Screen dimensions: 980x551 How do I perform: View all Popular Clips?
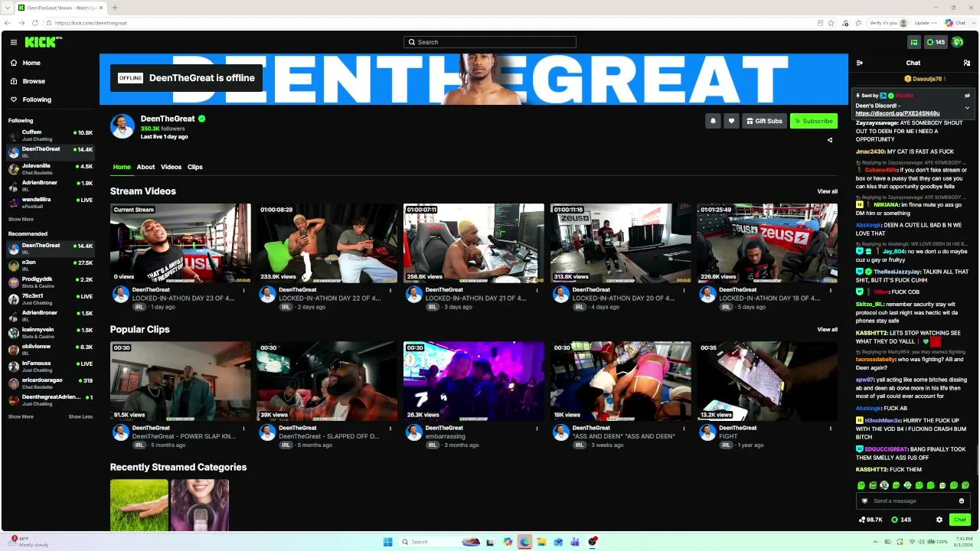coord(828,330)
